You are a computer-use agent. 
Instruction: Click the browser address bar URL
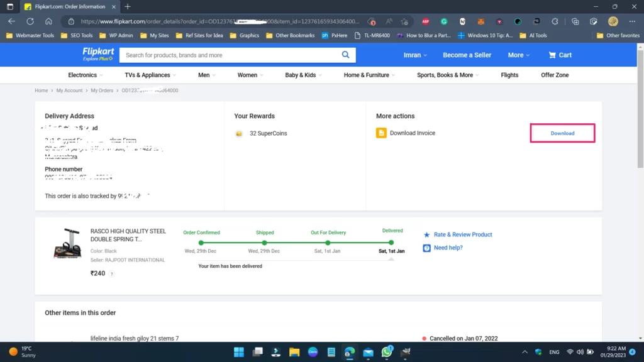point(219,21)
